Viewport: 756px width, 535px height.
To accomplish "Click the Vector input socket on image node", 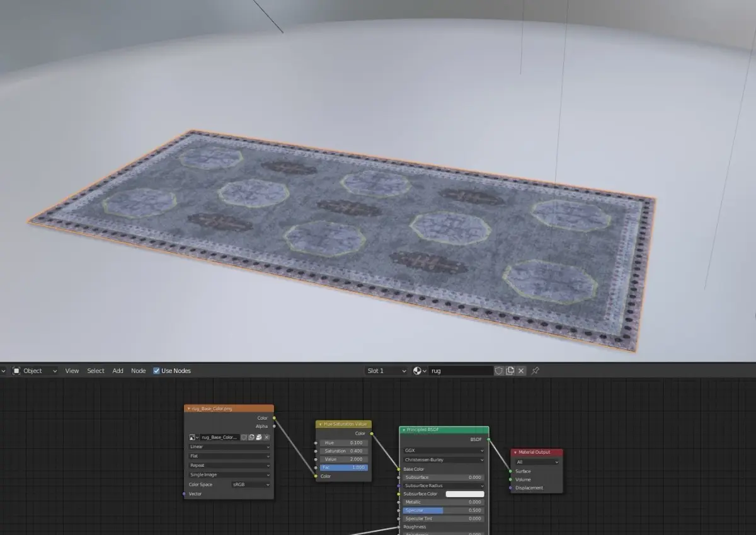I will [x=184, y=494].
